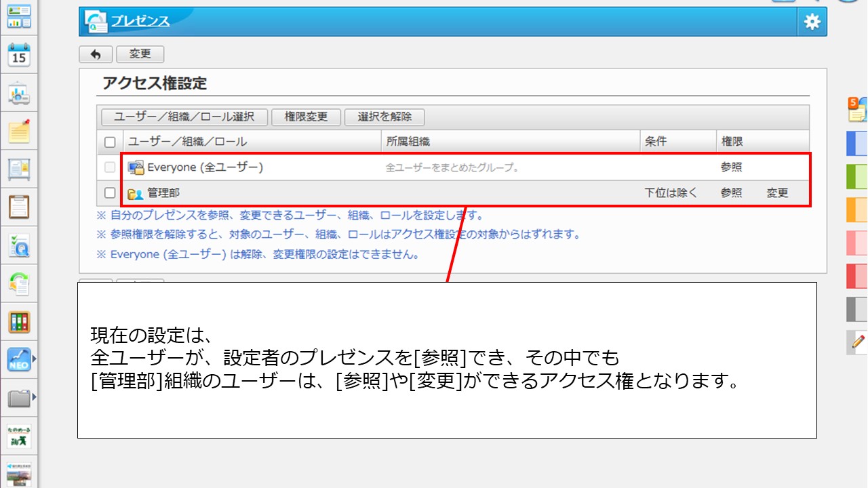Expand the folder icon submenu arrow
This screenshot has height=488, width=868.
tap(35, 398)
